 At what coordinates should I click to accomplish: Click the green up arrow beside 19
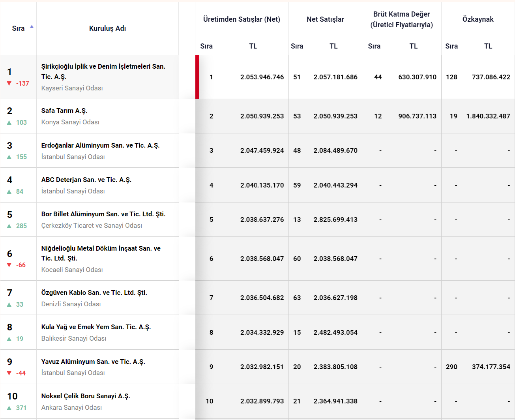9,339
